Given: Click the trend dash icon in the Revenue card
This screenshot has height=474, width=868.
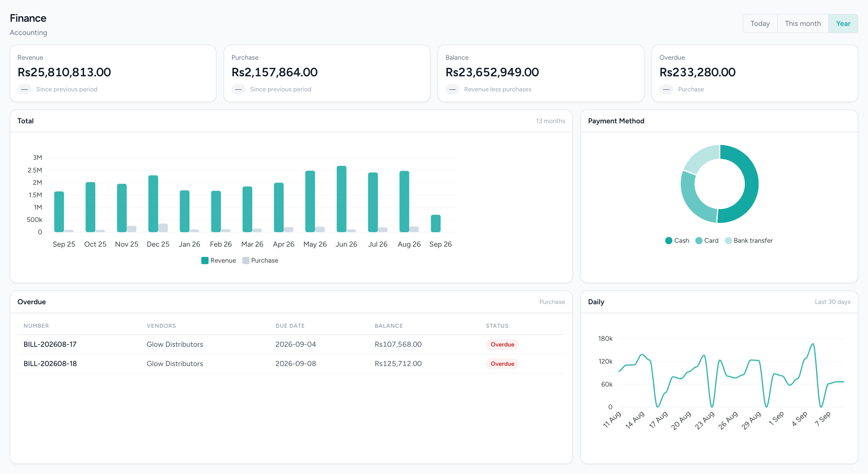Looking at the screenshot, I should pos(24,89).
